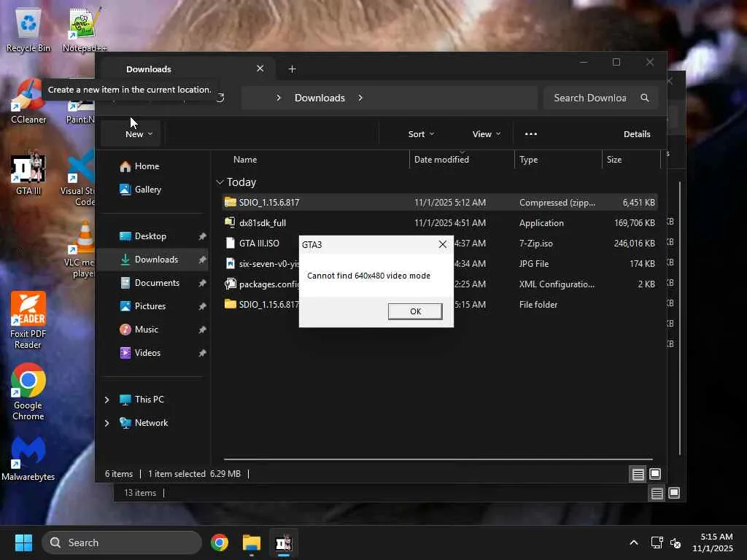The width and height of the screenshot is (747, 560).
Task: Open the CCleaner desktop icon
Action: [x=28, y=101]
